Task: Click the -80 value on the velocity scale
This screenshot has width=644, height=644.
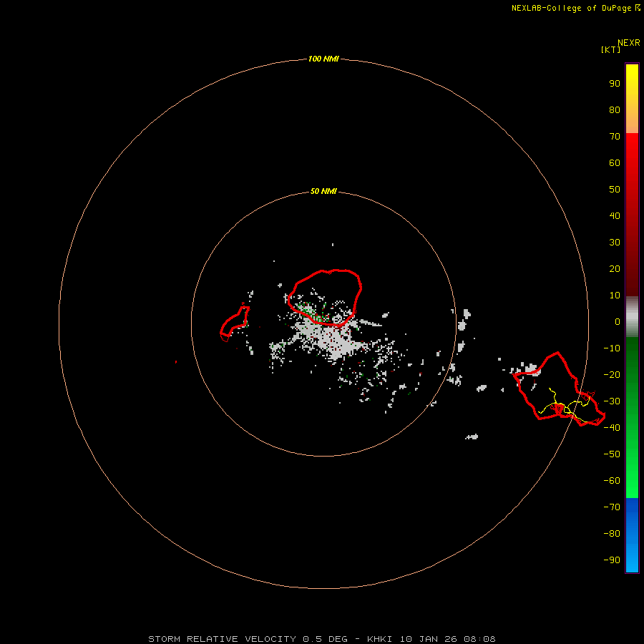Action: (x=612, y=534)
